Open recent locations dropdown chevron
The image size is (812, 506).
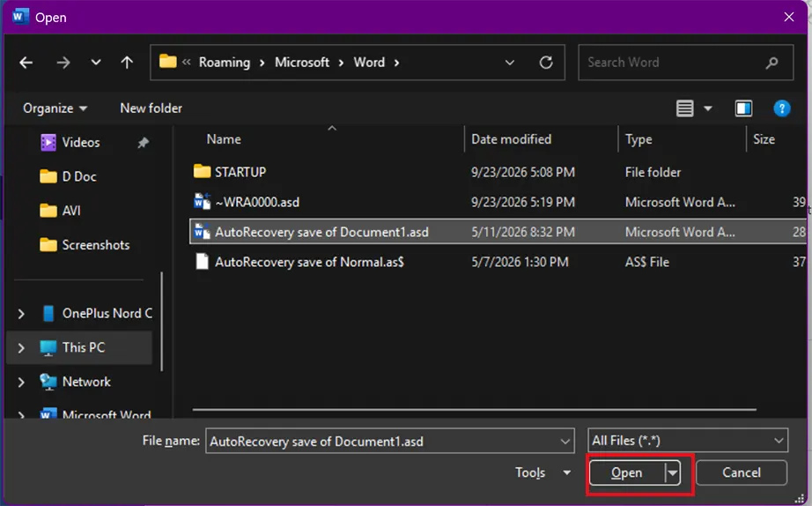click(x=96, y=63)
